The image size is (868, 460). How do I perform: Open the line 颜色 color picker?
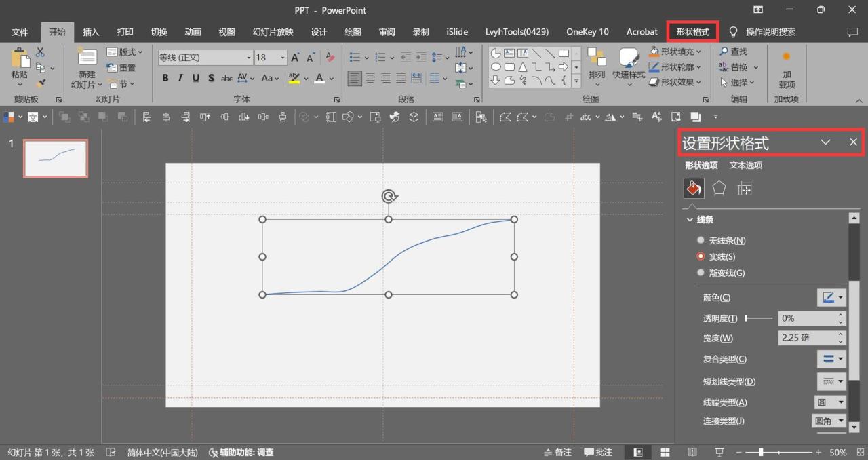pos(831,297)
